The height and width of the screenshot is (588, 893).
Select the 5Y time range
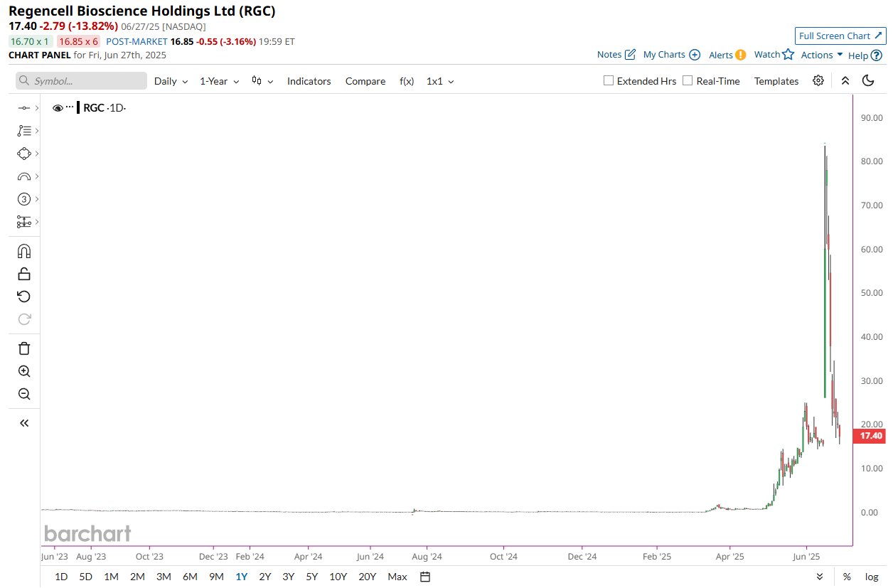click(311, 577)
